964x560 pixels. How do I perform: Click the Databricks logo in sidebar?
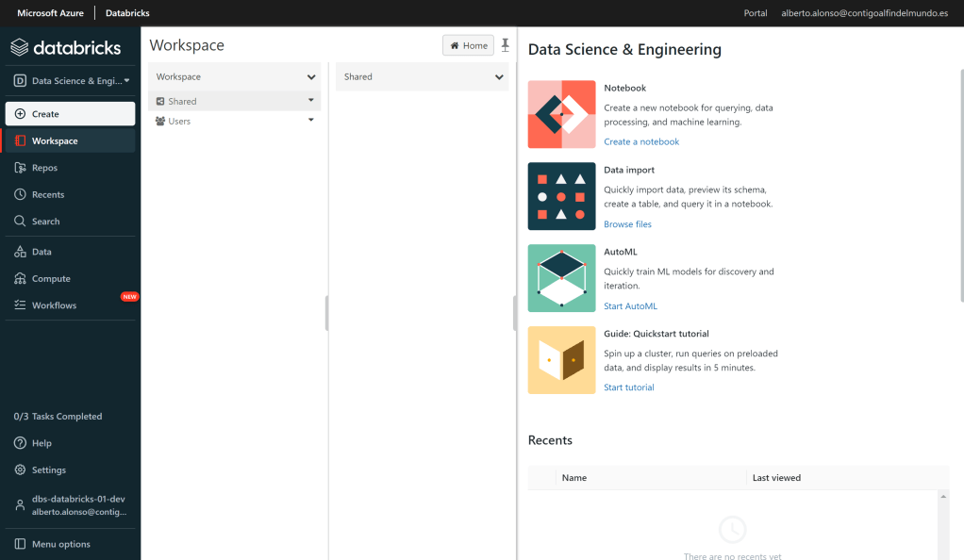pyautogui.click(x=66, y=47)
